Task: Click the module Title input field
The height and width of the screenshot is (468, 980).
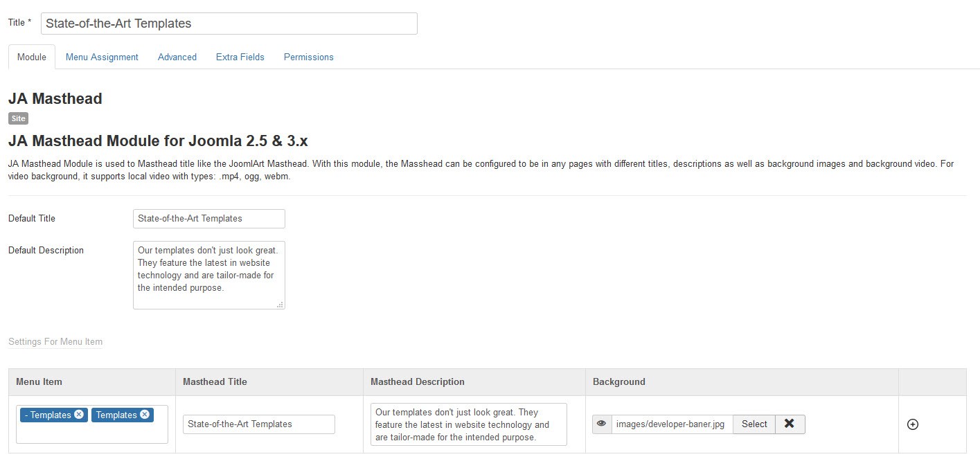Action: point(229,24)
